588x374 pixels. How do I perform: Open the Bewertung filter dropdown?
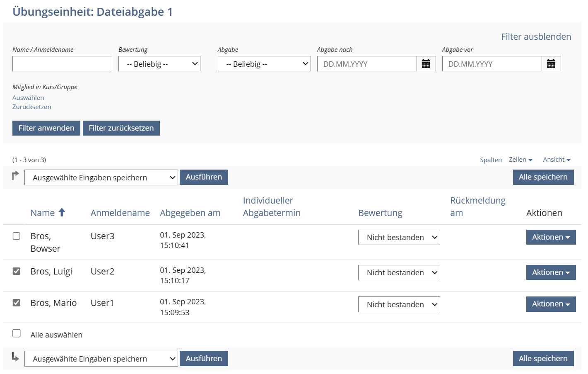159,64
